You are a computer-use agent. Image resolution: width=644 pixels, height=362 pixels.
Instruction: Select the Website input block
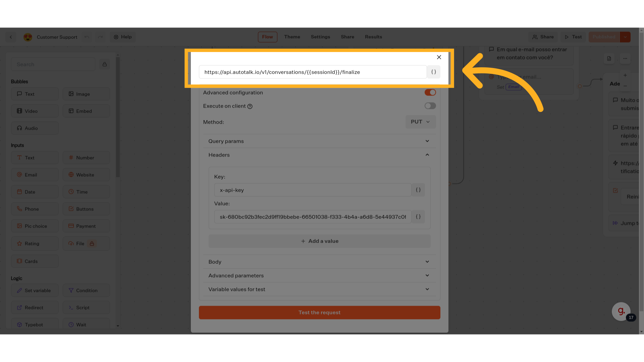[86, 175]
